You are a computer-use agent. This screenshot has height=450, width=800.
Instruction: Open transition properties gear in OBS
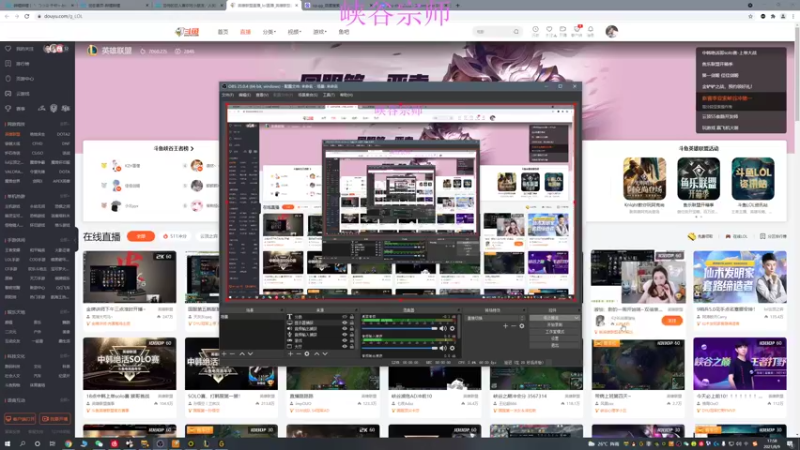pos(521,326)
